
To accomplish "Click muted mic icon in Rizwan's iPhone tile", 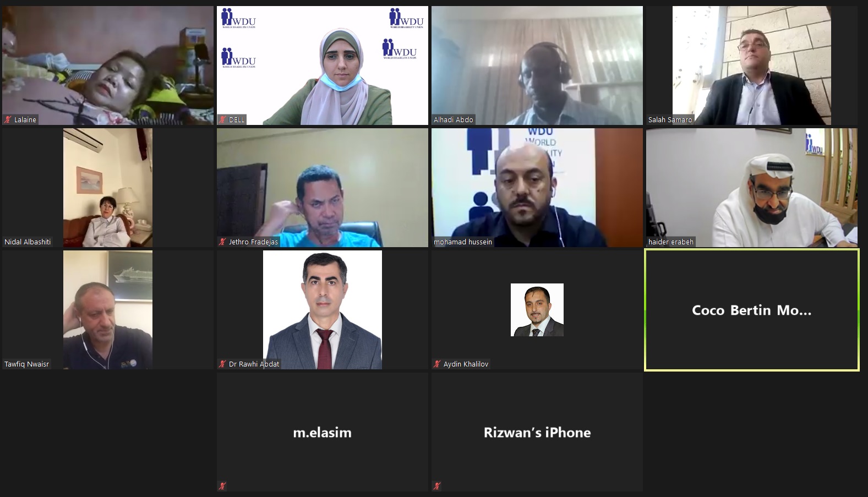I will (x=437, y=486).
